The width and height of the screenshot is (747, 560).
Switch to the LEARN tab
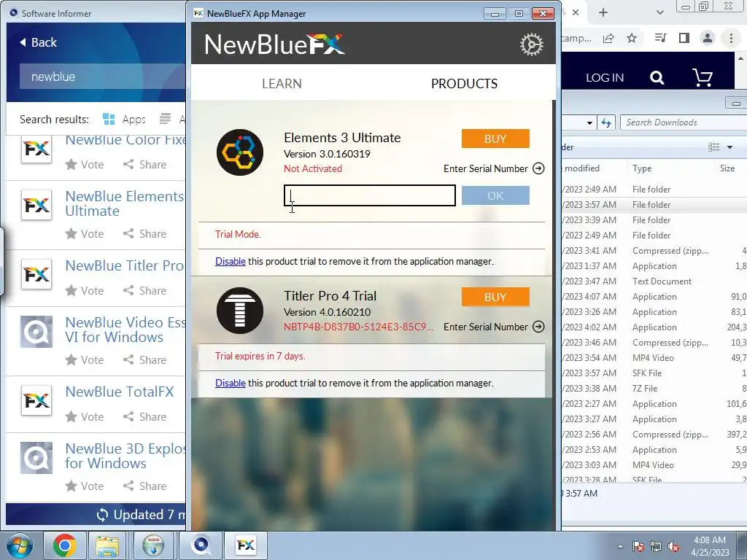282,84
